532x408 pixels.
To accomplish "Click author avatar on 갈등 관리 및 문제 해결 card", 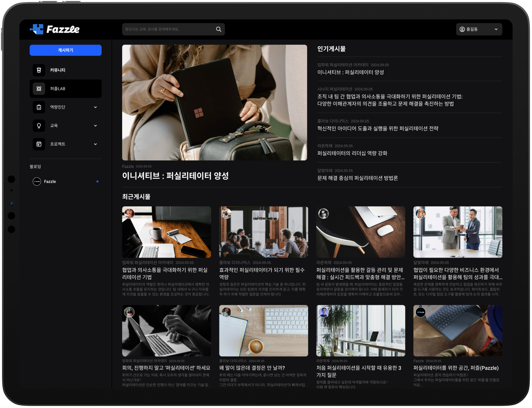I will point(323,213).
